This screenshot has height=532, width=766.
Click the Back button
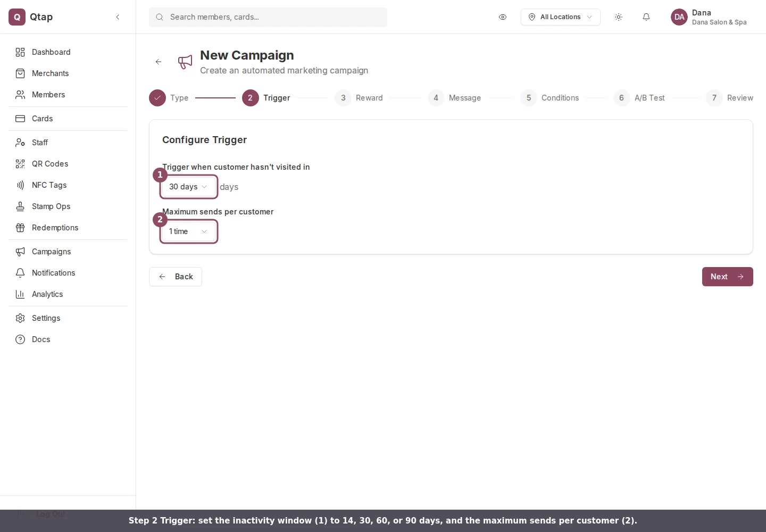coord(176,277)
